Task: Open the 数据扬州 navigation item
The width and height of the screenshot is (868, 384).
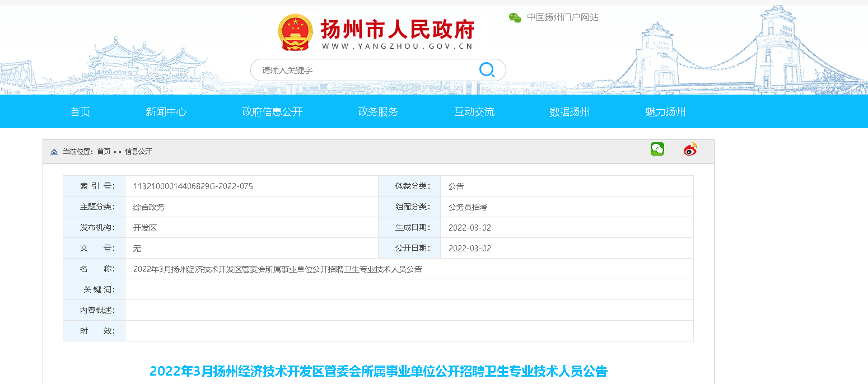Action: tap(570, 111)
